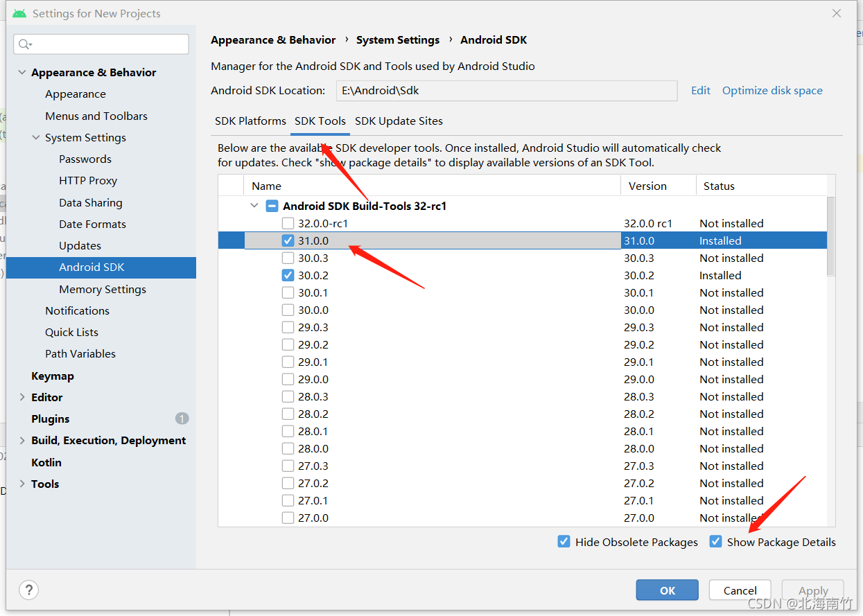Toggle Show Package Details checkbox
863x616 pixels.
coord(715,542)
